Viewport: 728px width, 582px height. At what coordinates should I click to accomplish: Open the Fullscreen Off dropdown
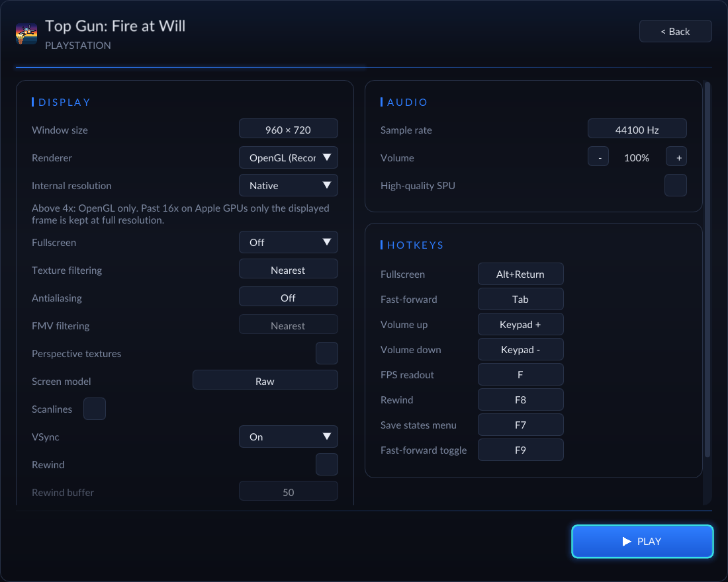[x=289, y=242]
